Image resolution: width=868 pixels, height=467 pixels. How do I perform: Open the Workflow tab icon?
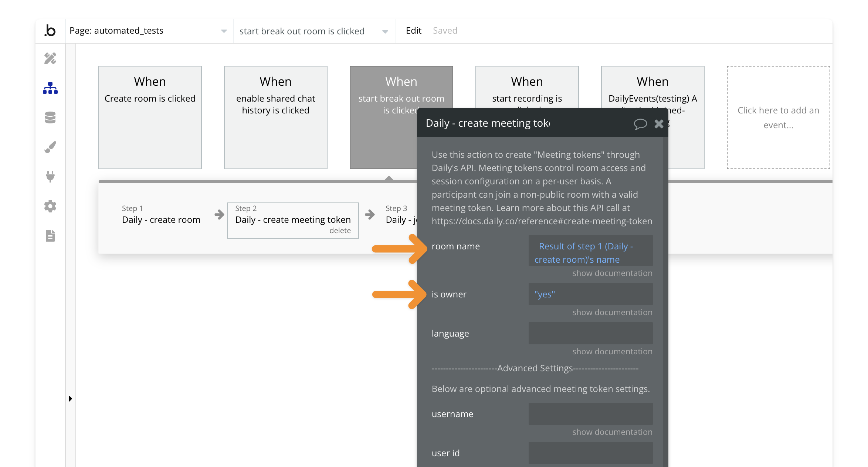[x=50, y=88]
